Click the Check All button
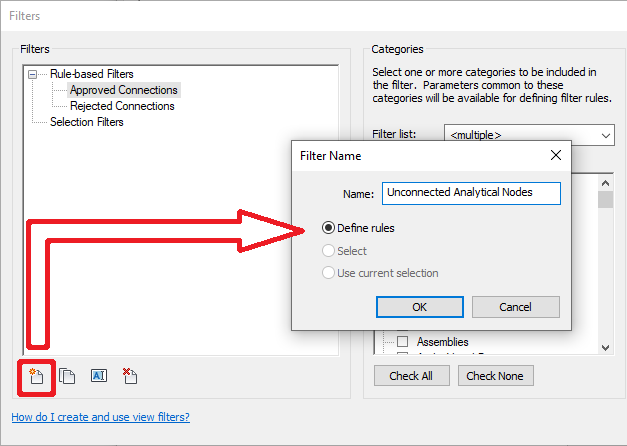Image resolution: width=627 pixels, height=446 pixels. (x=411, y=376)
